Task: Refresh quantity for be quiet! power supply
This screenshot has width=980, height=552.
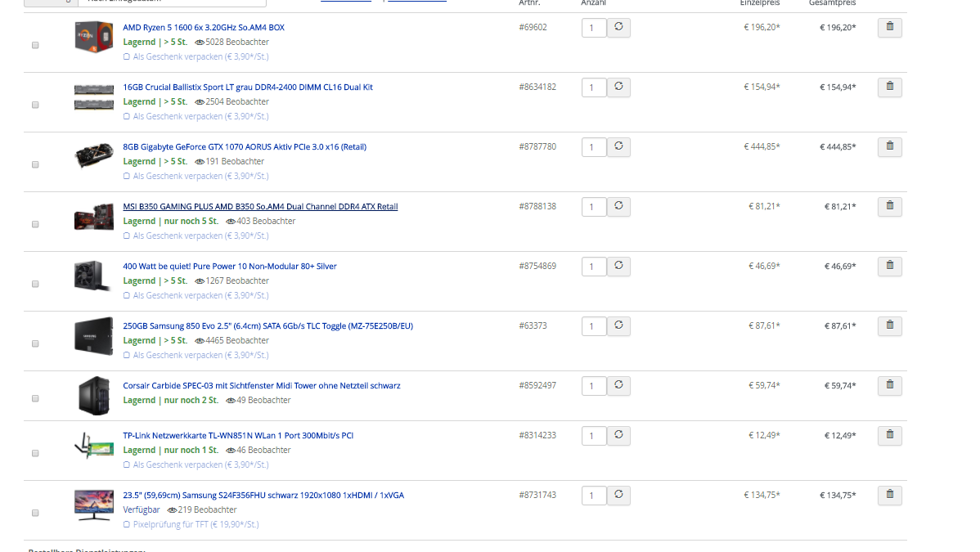Action: click(618, 266)
